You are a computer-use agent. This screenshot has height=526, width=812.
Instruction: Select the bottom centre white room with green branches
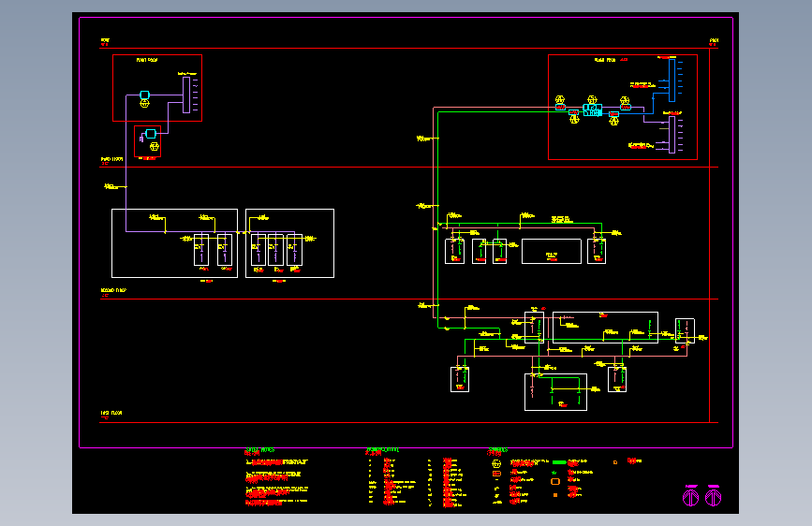point(555,392)
